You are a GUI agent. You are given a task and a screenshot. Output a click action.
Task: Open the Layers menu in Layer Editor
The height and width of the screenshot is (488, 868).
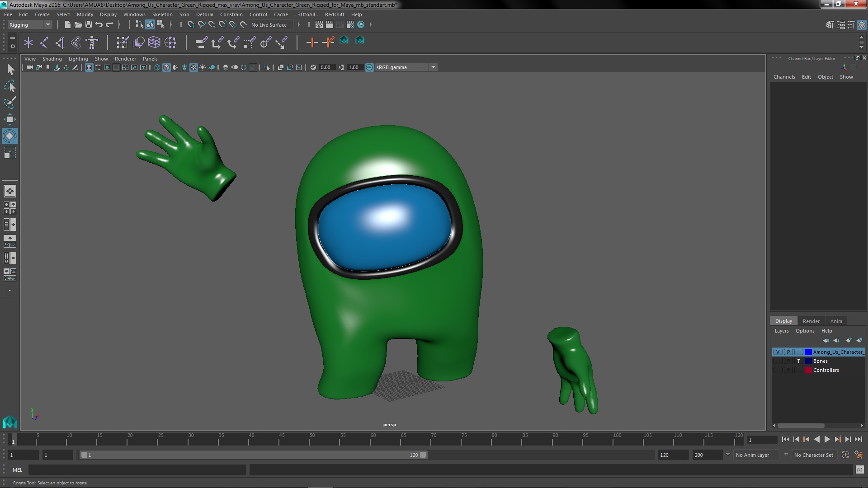781,331
